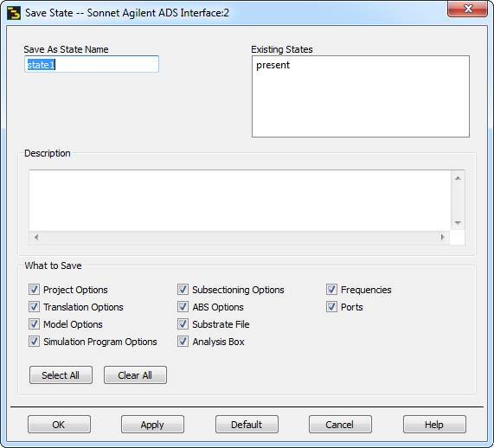Click the Description box down scroll arrow
This screenshot has height=448, width=494.
(x=458, y=223)
